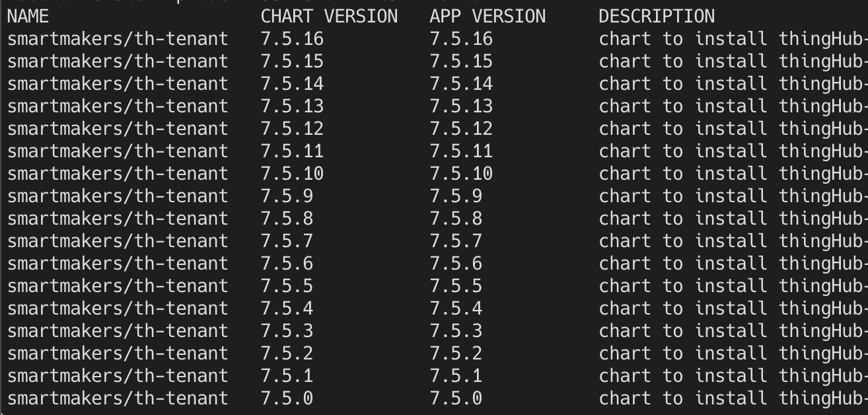Click the description text in the 7.5.5 row
The height and width of the screenshot is (415, 868).
pos(732,286)
